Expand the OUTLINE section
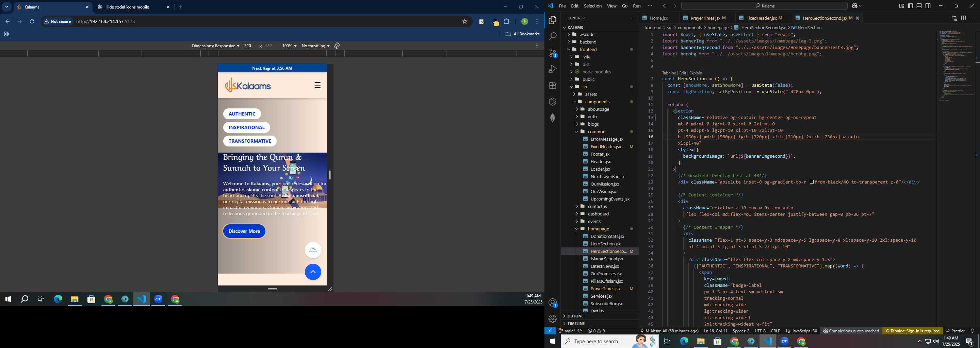The image size is (980, 348). tap(599, 316)
